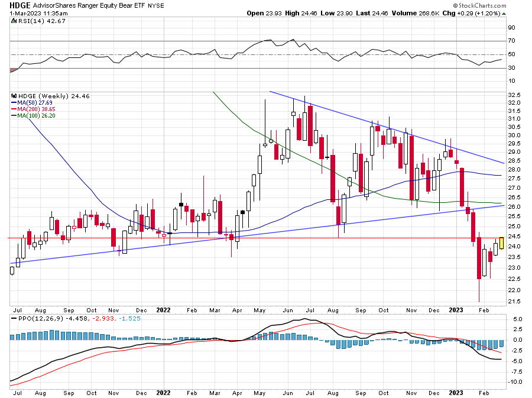
Task: Click the HDGE ticker symbol in the header
Action: point(20,5)
